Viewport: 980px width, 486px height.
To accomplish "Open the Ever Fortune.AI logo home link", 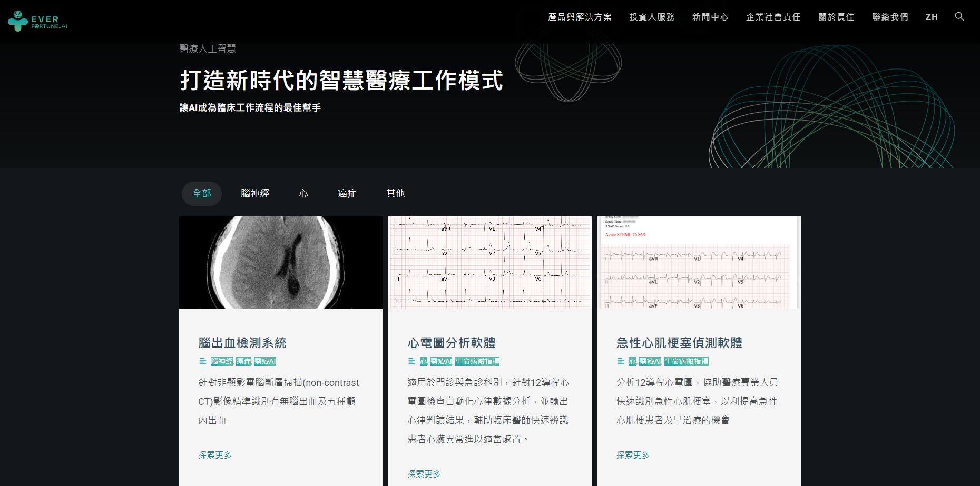I will point(37,21).
